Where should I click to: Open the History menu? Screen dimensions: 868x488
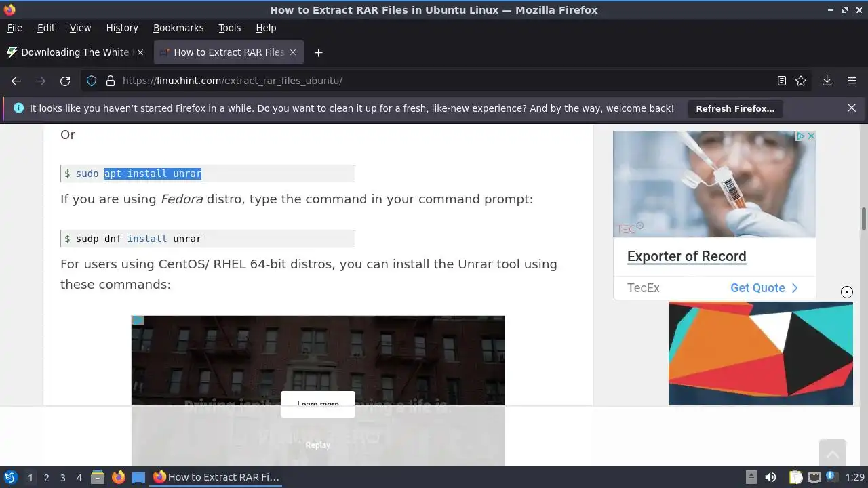pyautogui.click(x=122, y=28)
